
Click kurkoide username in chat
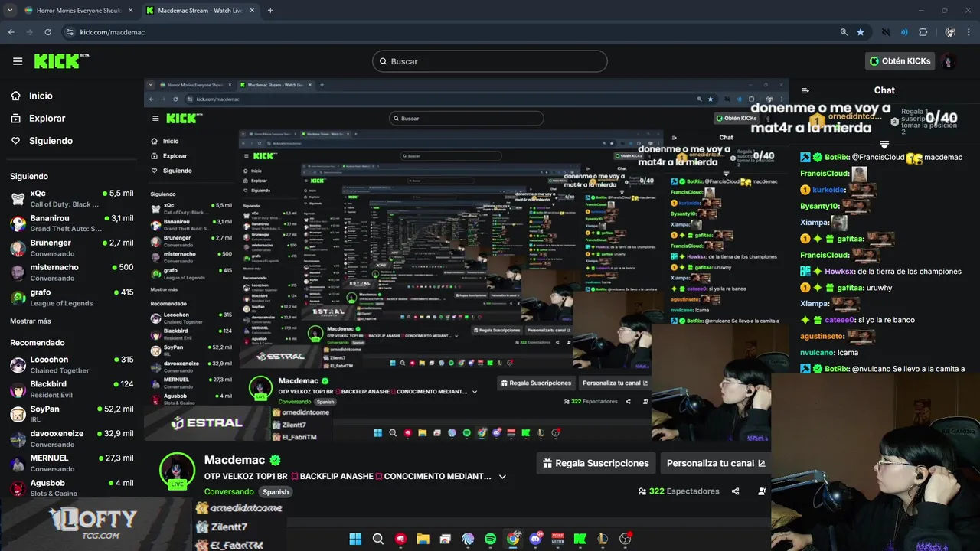tap(829, 190)
